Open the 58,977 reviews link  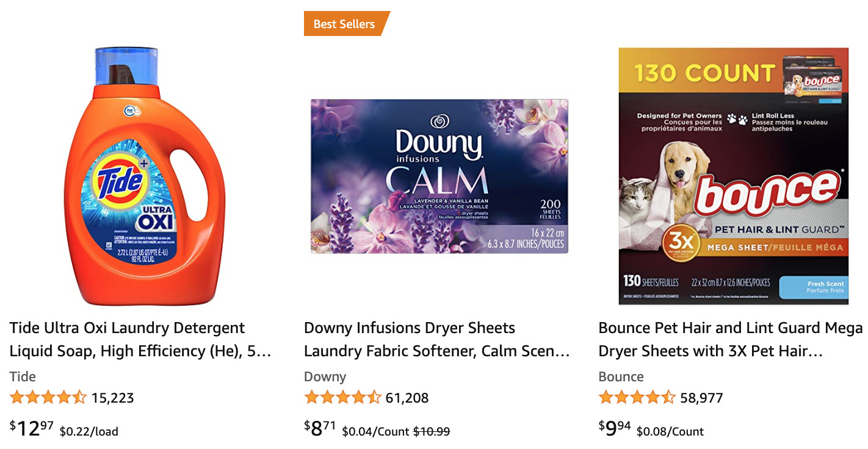coord(701,398)
